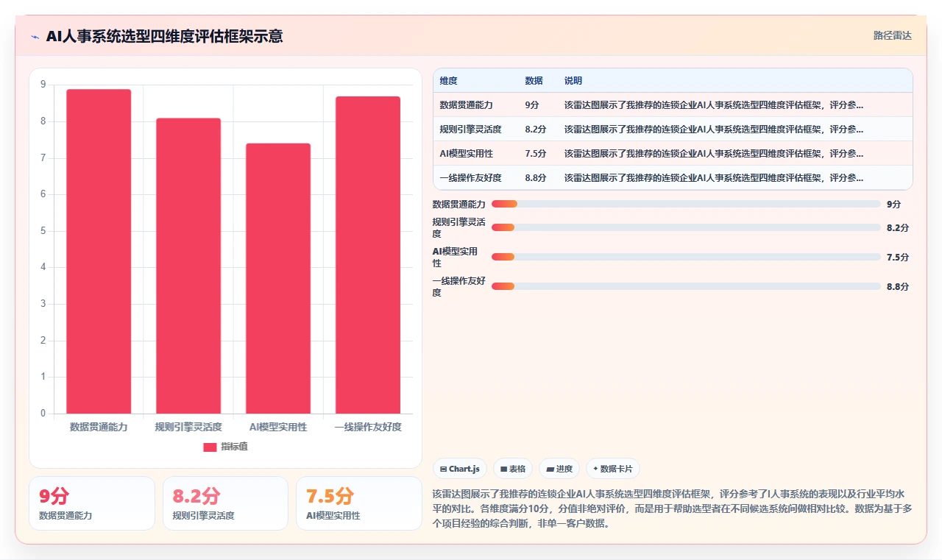Click the 一线操作友好度 bar in chart

[x=368, y=255]
